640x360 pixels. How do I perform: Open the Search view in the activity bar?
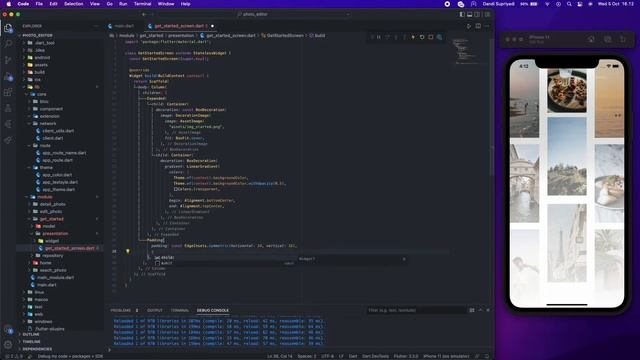(8, 43)
